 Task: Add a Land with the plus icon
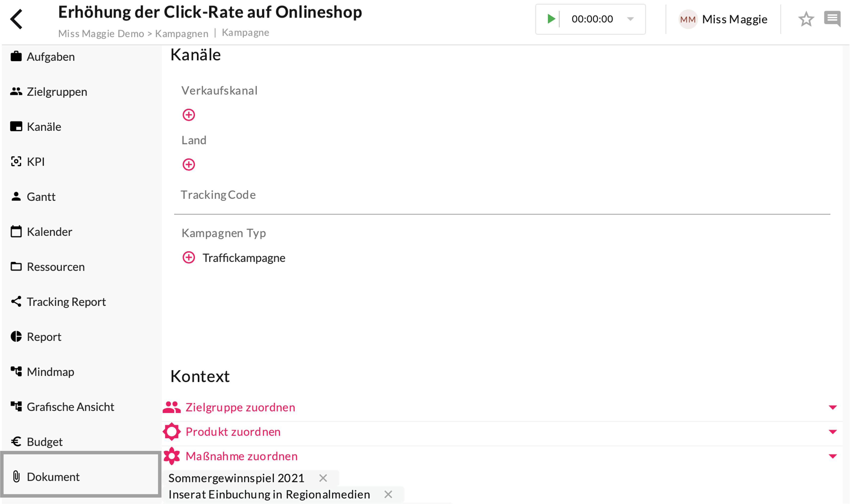click(x=189, y=165)
